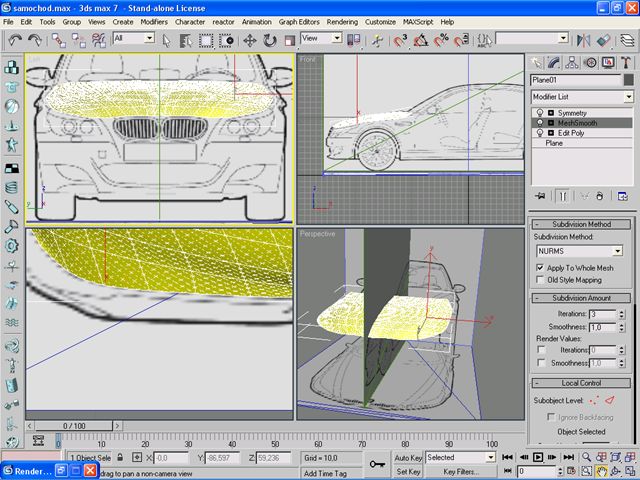Image resolution: width=640 pixels, height=480 pixels.
Task: Choose the Select and Move tool
Action: pyautogui.click(x=250, y=40)
